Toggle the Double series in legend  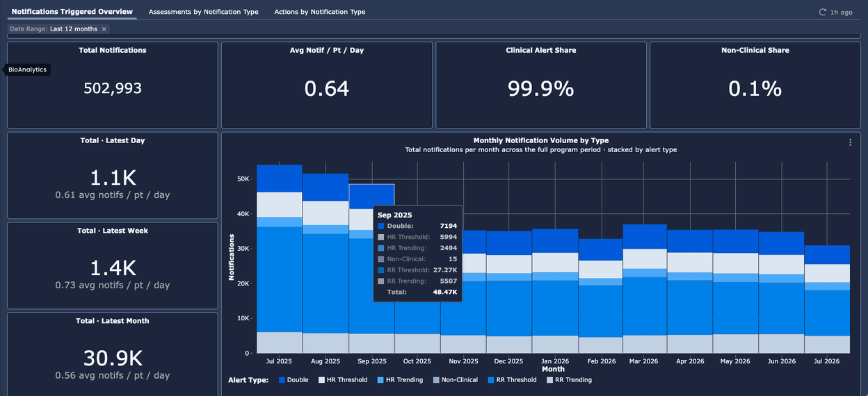click(293, 380)
